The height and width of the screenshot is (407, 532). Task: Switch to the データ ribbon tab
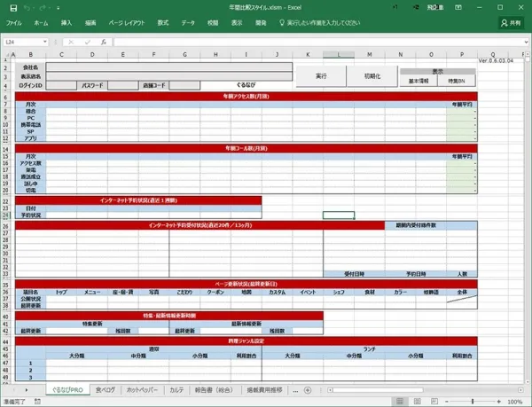(188, 23)
